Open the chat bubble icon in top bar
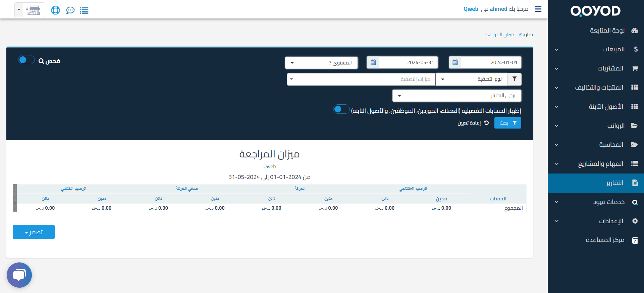This screenshot has height=293, width=644. click(70, 10)
